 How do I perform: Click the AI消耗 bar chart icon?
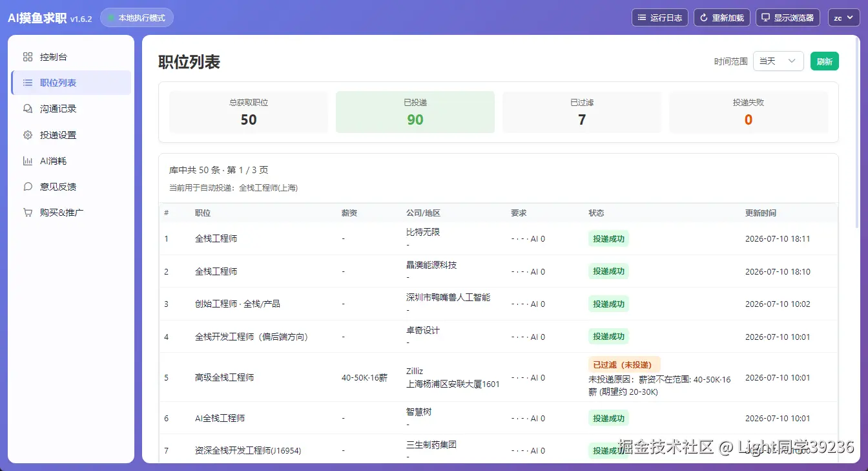27,161
